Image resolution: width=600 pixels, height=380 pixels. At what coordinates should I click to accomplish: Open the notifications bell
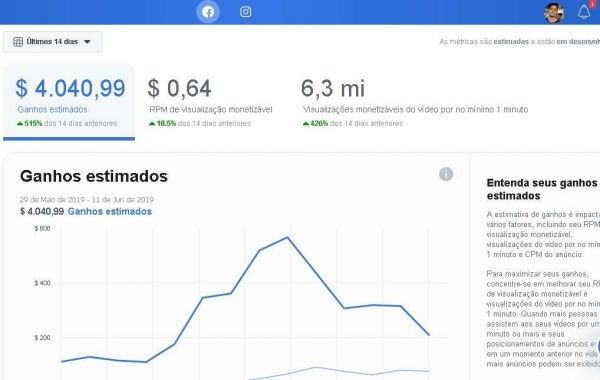pos(584,12)
